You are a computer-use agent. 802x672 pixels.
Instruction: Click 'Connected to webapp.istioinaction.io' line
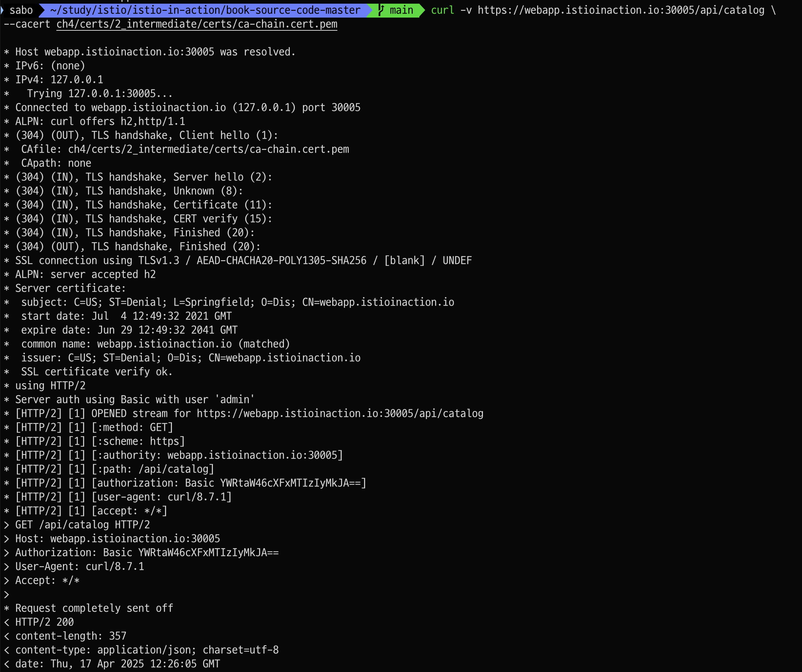(187, 107)
